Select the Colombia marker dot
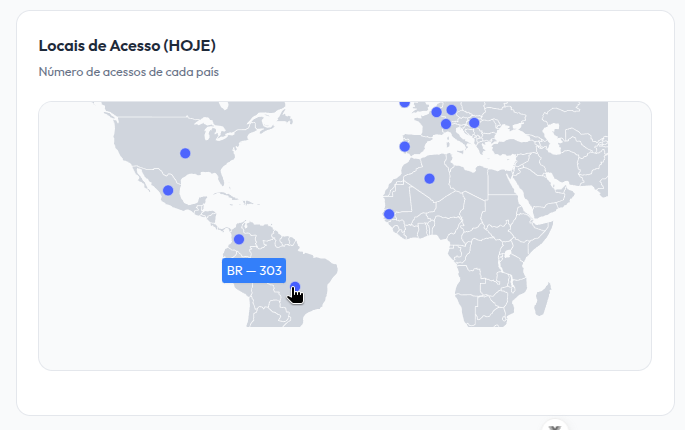The width and height of the screenshot is (685, 430). pos(239,239)
